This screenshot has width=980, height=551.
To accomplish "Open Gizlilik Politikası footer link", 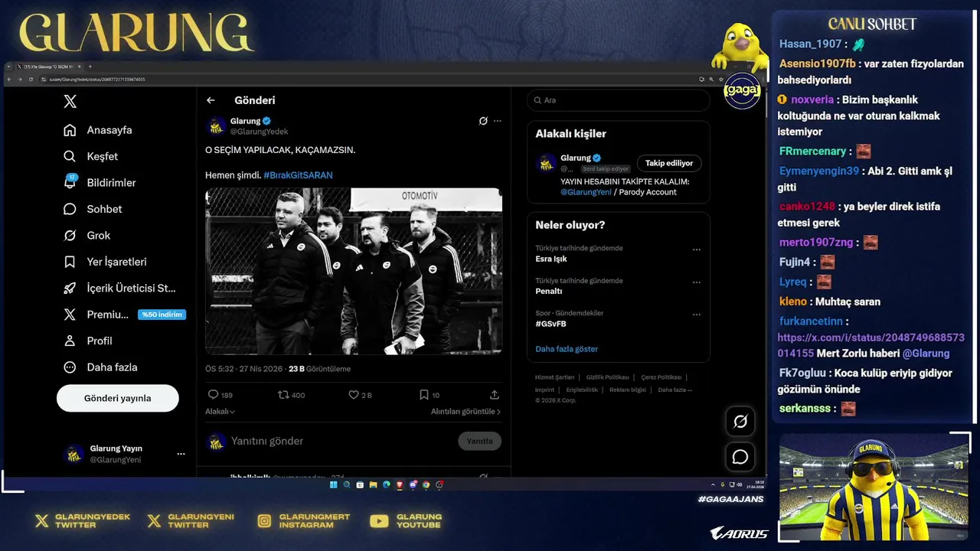I will point(608,377).
